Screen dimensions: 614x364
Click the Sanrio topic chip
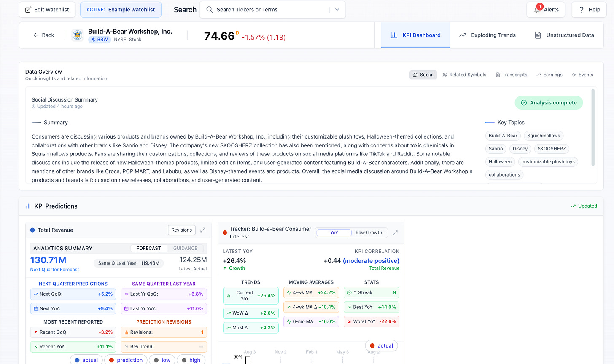coord(496,149)
